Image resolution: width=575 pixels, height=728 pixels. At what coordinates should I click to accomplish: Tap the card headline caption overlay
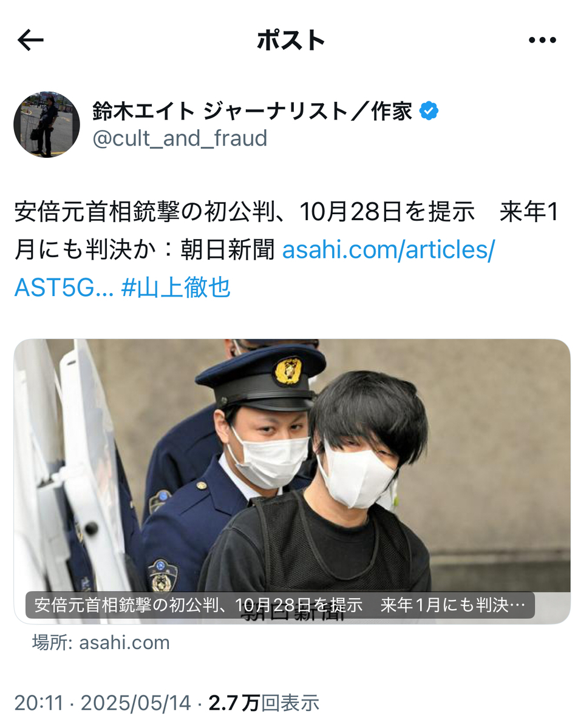point(280,605)
